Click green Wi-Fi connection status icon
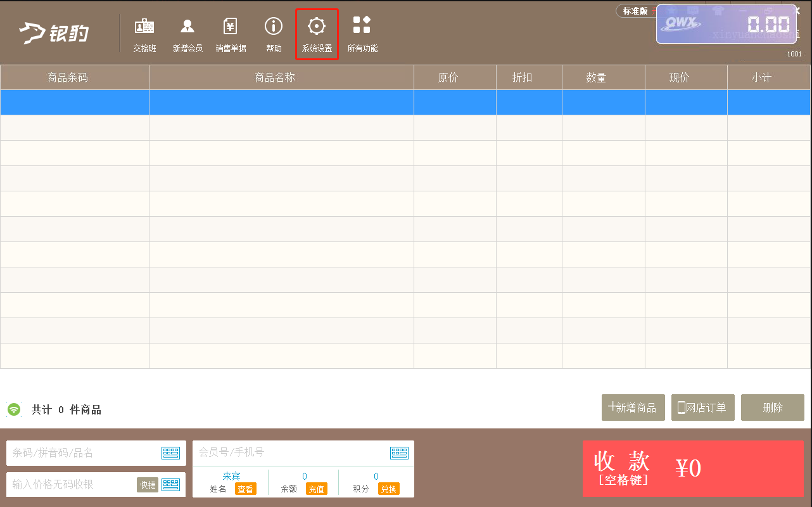812x507 pixels. pyautogui.click(x=14, y=409)
